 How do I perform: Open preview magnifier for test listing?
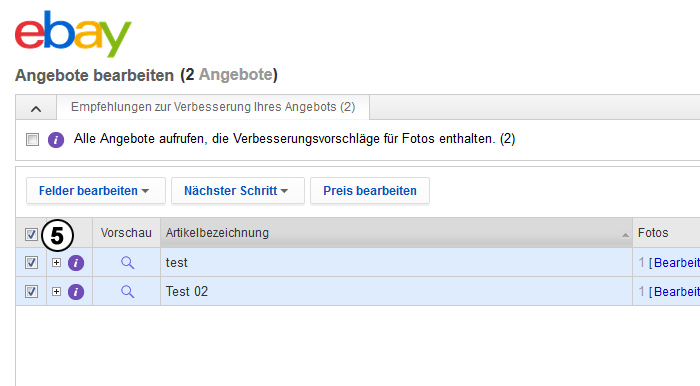127,262
